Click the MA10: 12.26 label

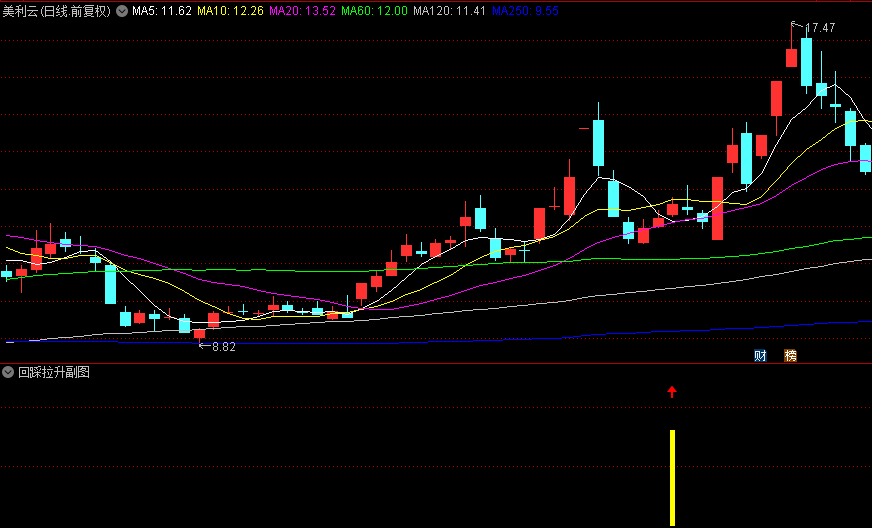(230, 11)
